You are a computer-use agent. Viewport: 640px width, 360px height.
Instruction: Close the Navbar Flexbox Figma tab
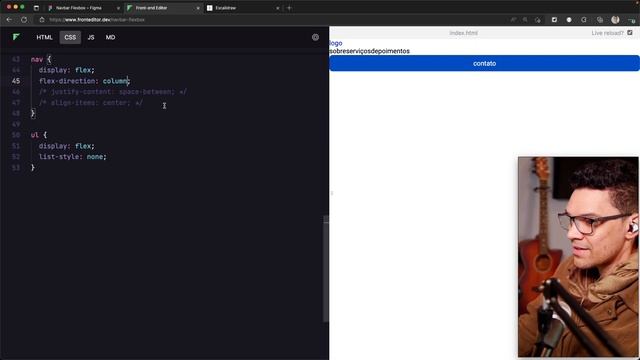coord(118,8)
